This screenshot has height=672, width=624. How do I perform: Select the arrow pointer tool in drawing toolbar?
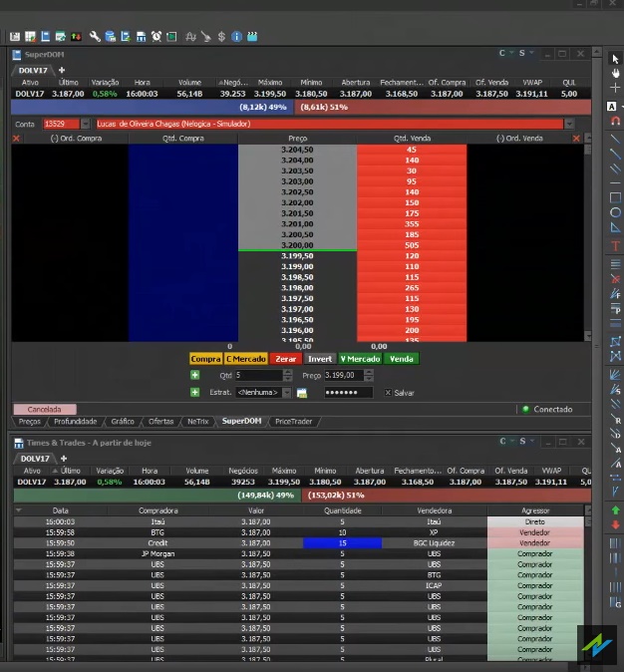615,59
